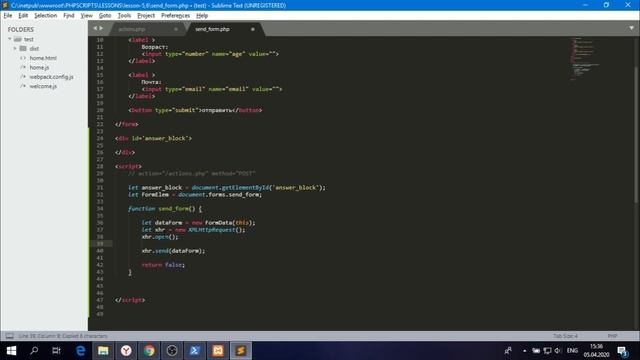This screenshot has width=640, height=360.
Task: Click line number 28 in gutter
Action: tap(100, 166)
